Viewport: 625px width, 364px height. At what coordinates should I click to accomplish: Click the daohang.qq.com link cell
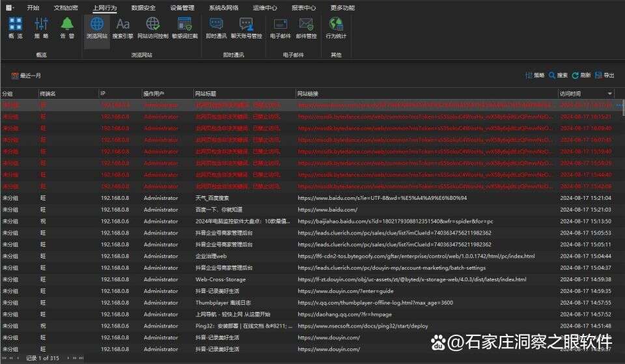point(345,314)
